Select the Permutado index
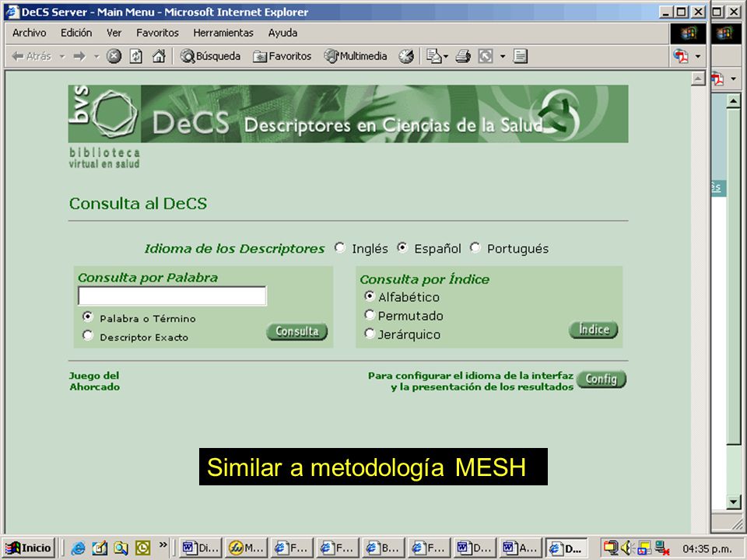The image size is (747, 560). (369, 315)
